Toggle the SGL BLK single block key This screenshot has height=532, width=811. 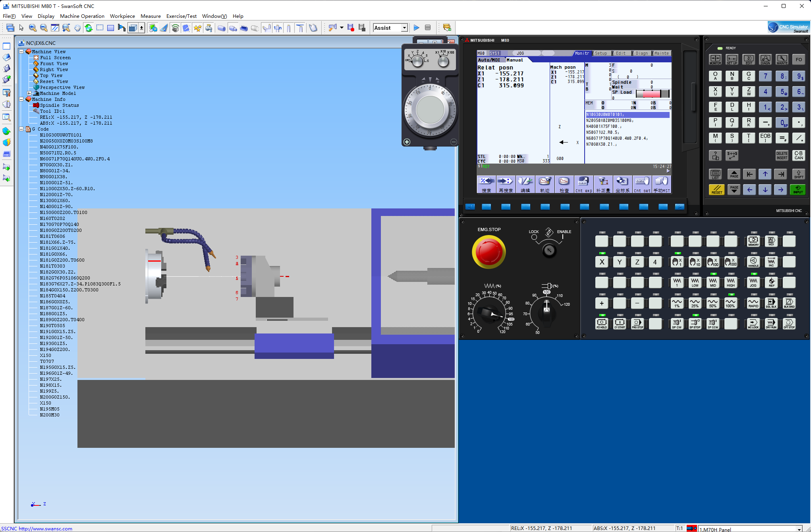pos(771,303)
